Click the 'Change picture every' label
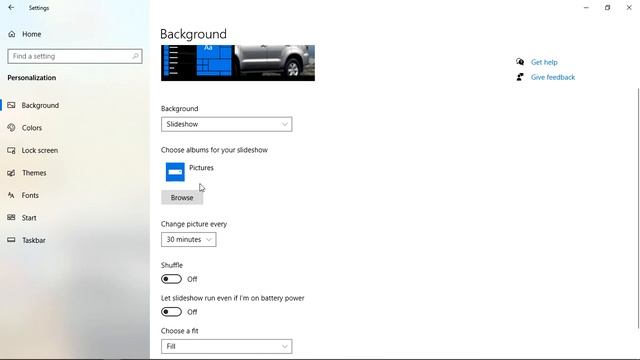 194,224
